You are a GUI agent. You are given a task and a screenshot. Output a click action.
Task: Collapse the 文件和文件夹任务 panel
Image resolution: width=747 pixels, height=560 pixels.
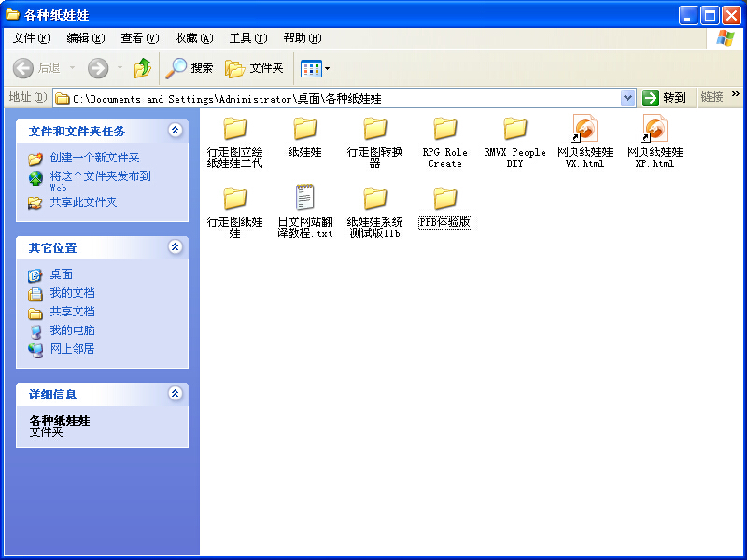(176, 130)
